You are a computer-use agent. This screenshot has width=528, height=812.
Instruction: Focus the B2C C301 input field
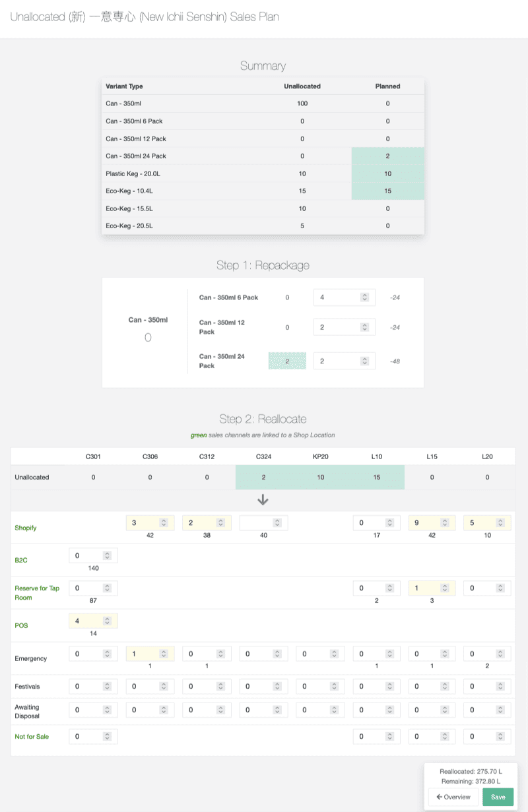(93, 556)
